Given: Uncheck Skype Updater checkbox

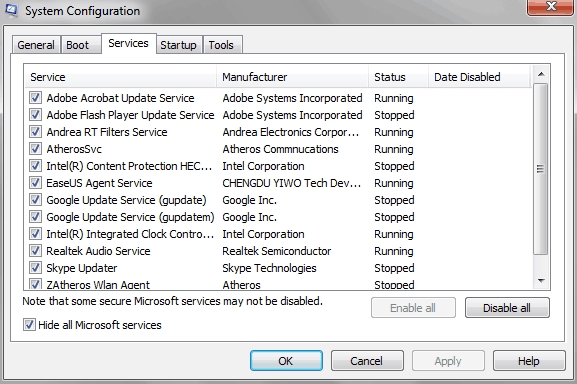Looking at the screenshot, I should [35, 268].
